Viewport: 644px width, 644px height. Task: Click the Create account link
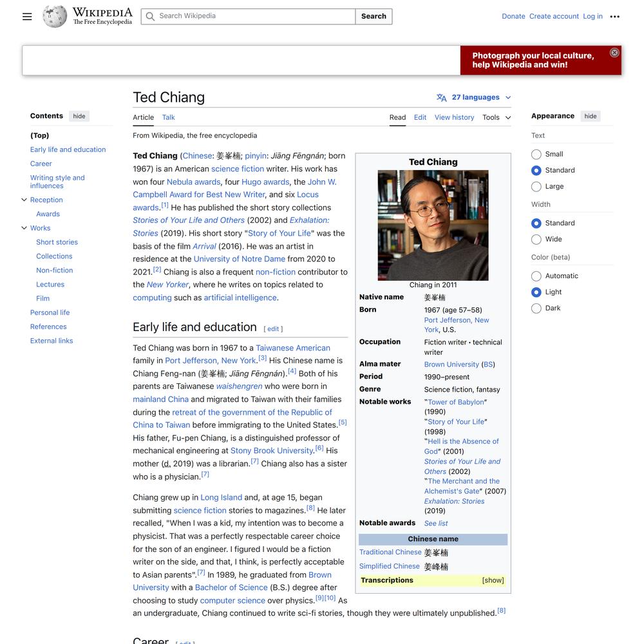pyautogui.click(x=554, y=17)
